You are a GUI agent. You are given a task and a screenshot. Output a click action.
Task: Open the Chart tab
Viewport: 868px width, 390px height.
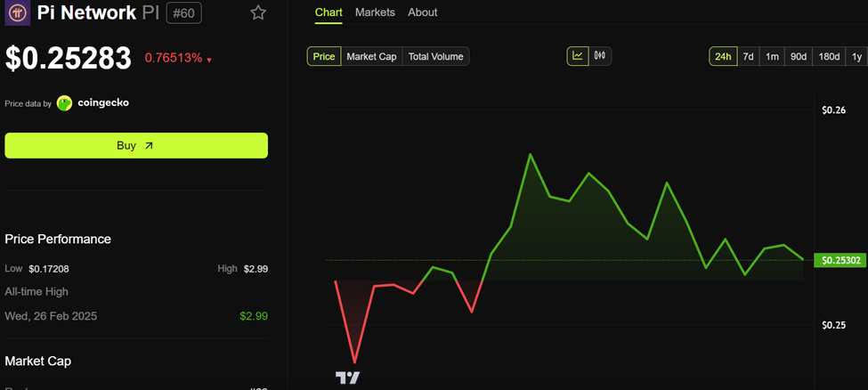click(x=329, y=12)
